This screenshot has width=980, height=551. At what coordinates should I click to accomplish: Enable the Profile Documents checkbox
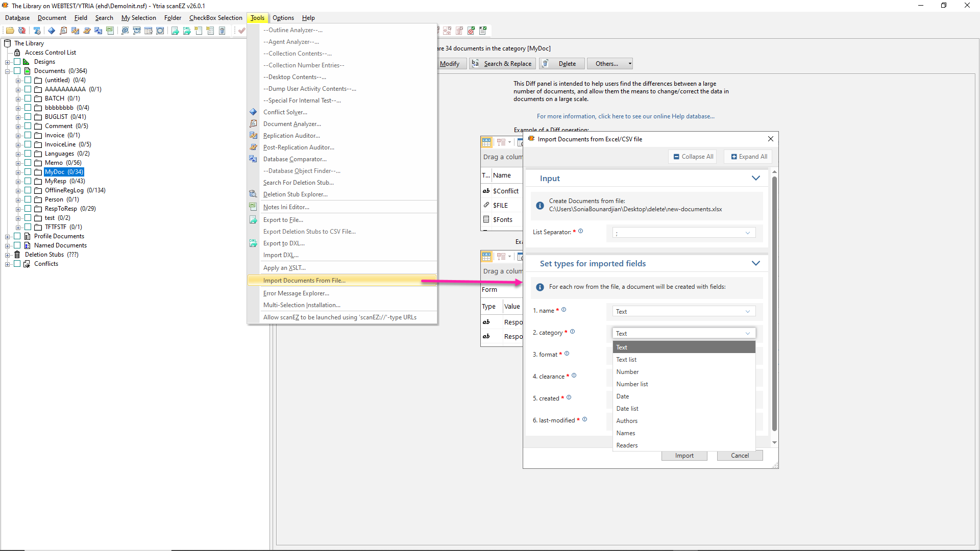17,236
